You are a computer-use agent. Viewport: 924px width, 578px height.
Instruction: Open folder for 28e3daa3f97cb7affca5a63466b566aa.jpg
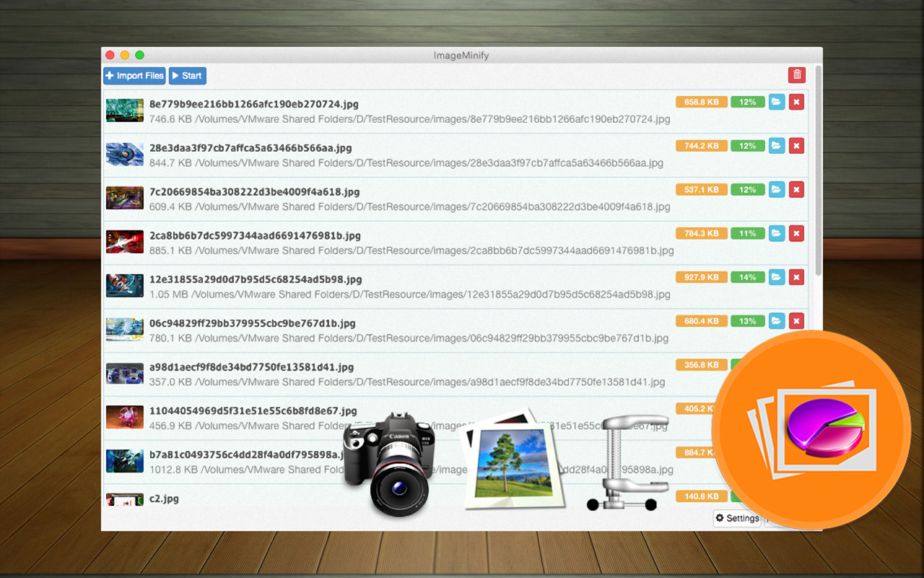[x=776, y=146]
